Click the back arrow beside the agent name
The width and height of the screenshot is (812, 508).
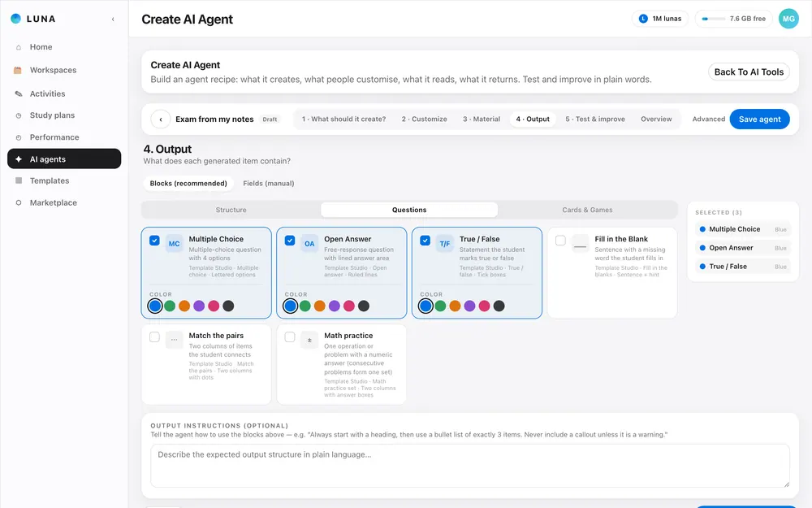[161, 119]
